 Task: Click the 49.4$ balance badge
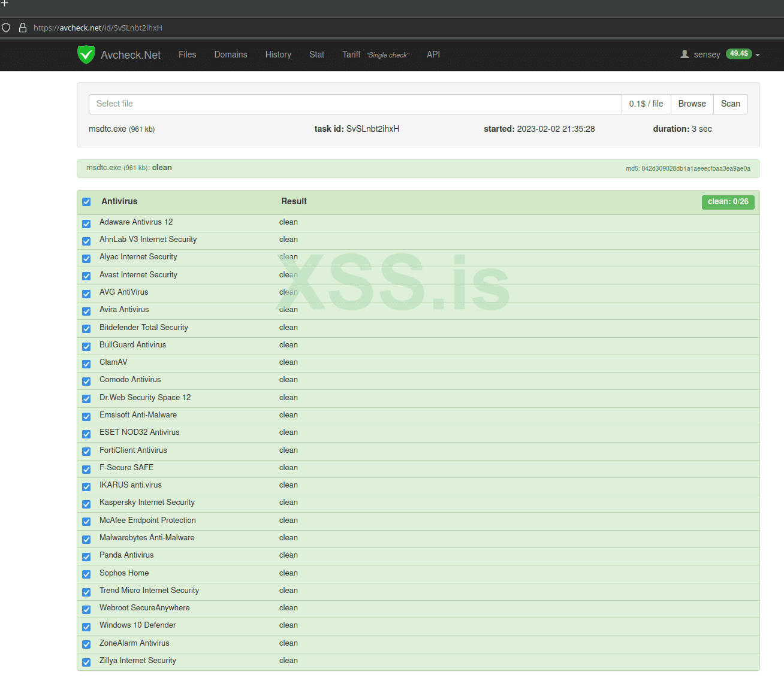click(738, 54)
